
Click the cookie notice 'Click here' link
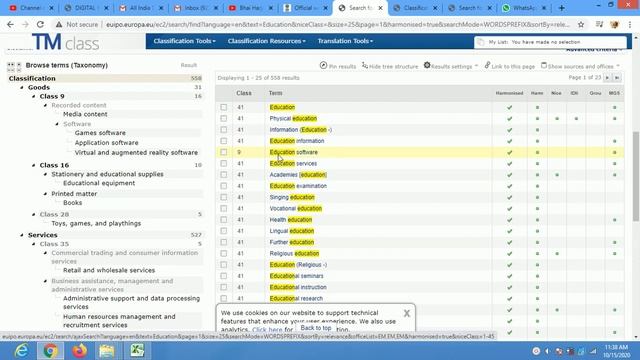coord(267,329)
